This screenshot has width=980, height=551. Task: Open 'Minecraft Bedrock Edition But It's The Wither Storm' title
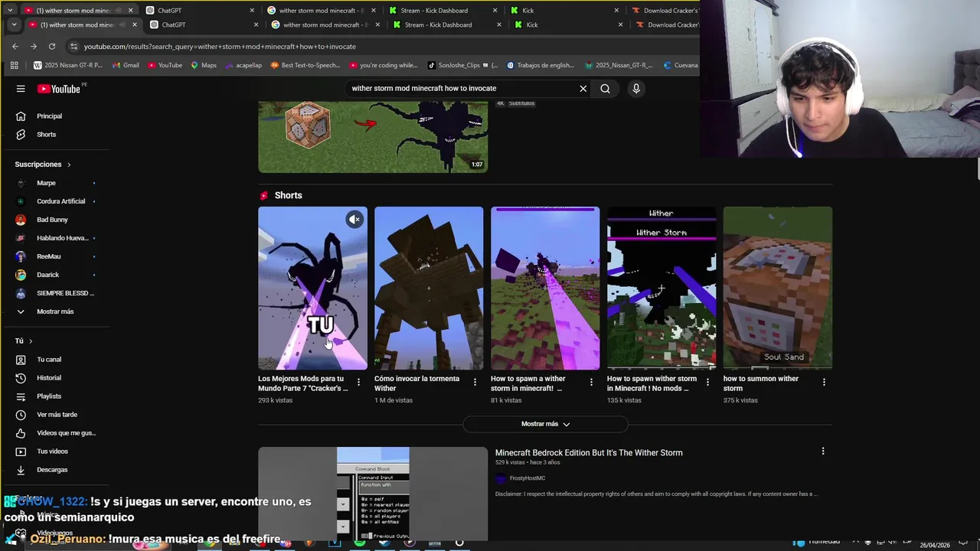click(589, 452)
